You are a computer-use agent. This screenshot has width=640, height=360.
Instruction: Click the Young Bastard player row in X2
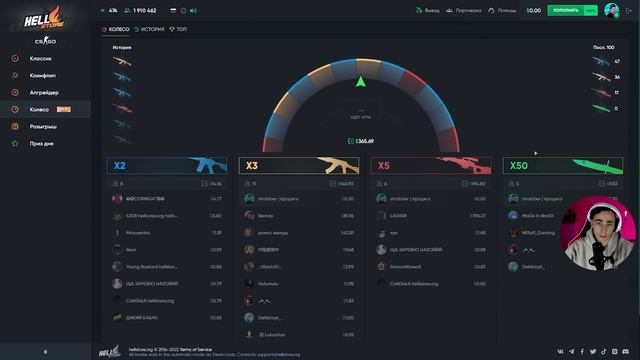click(167, 267)
